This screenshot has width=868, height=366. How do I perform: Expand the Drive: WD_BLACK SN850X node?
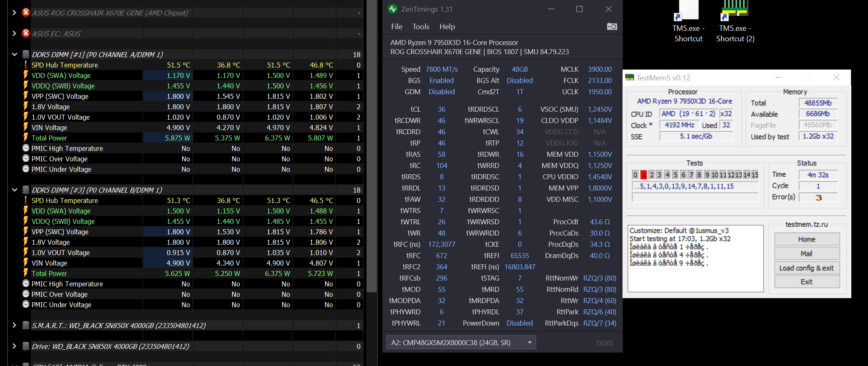(x=14, y=346)
